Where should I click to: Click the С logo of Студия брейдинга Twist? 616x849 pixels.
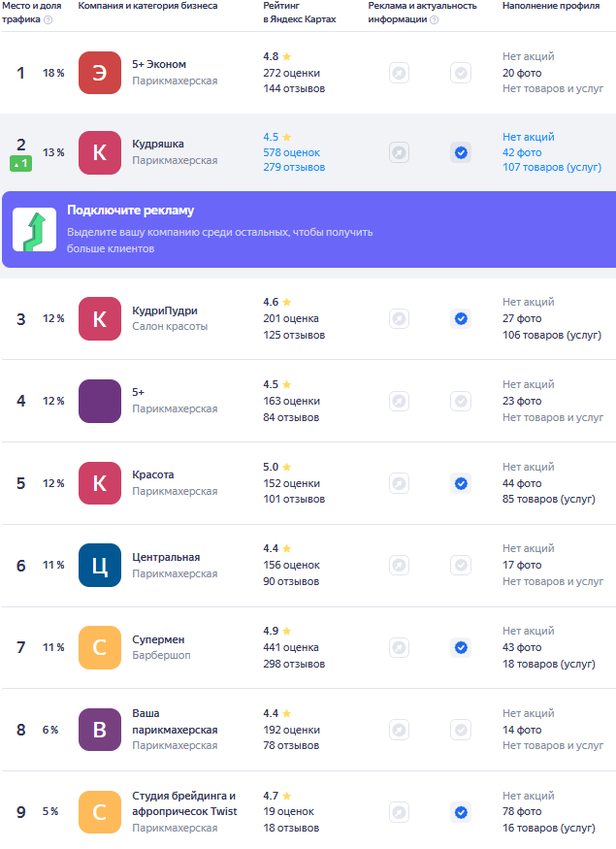[x=100, y=812]
